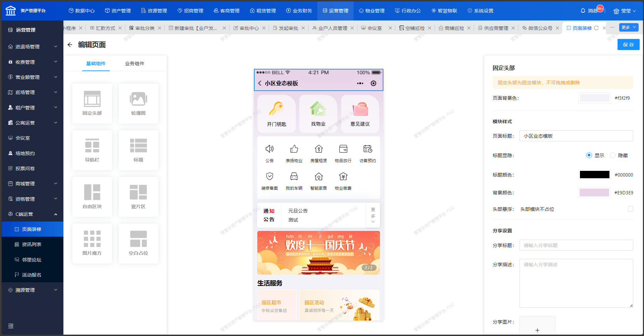Click the 分享标题 input field

click(x=576, y=245)
